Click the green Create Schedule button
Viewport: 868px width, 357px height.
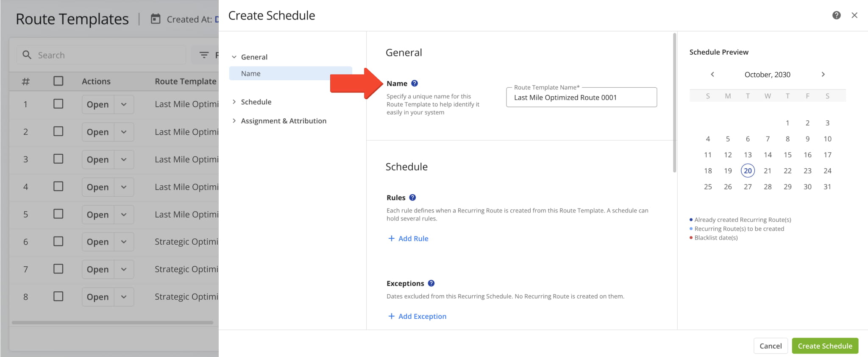(825, 346)
